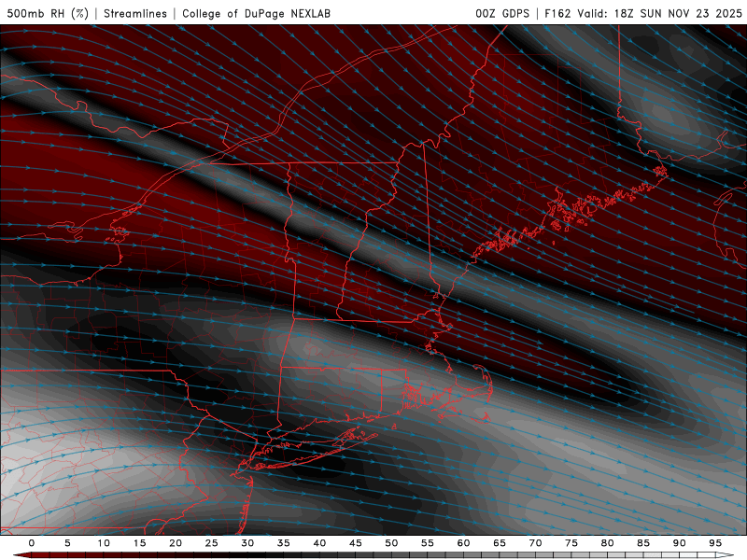Click the colorbar label "45"

(x=356, y=543)
